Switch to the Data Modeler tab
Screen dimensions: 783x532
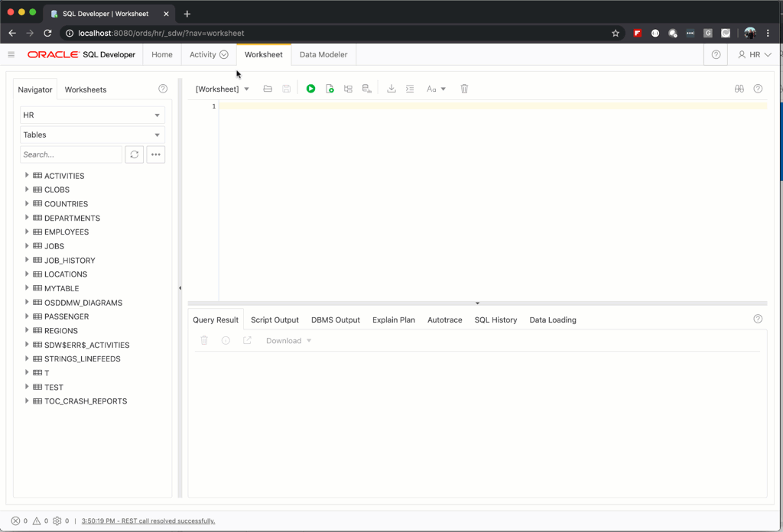pos(323,54)
